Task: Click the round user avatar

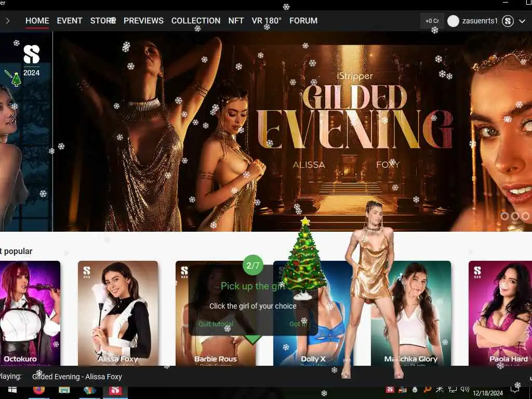Action: point(453,21)
